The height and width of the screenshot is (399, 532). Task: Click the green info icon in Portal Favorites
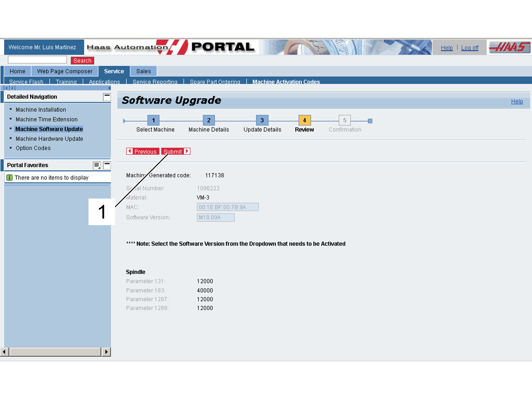10,177
